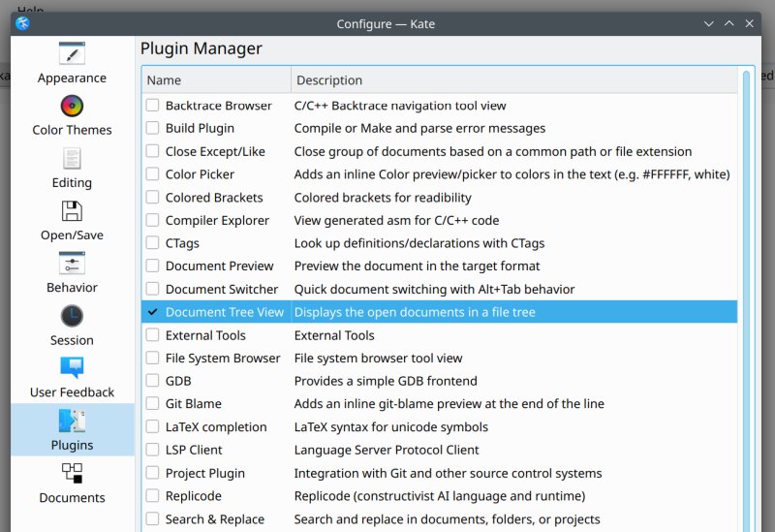The width and height of the screenshot is (775, 532).
Task: Disable the Document Tree View plugin
Action: pos(152,312)
